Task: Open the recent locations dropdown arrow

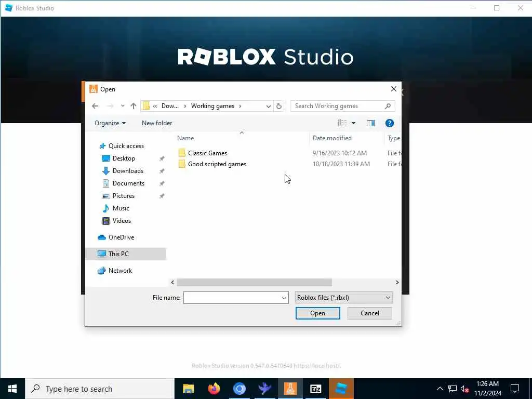Action: (123, 106)
